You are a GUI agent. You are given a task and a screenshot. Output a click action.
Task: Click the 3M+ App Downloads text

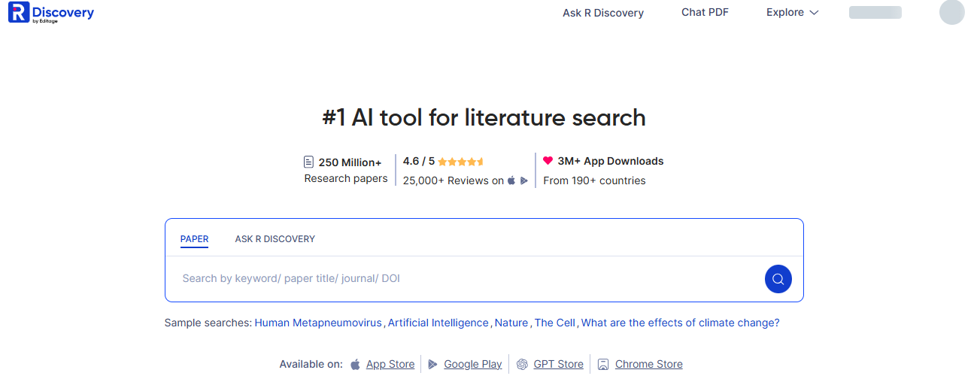[611, 161]
